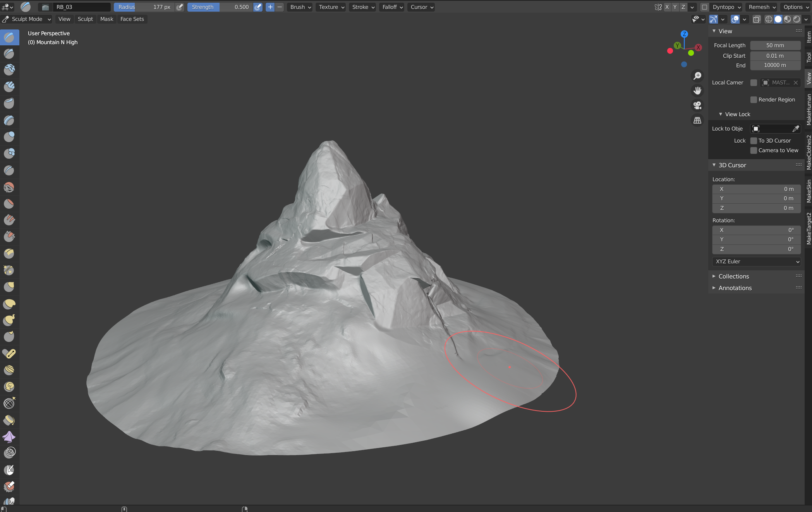Click the zoom magnifier viewport icon

pos(697,76)
